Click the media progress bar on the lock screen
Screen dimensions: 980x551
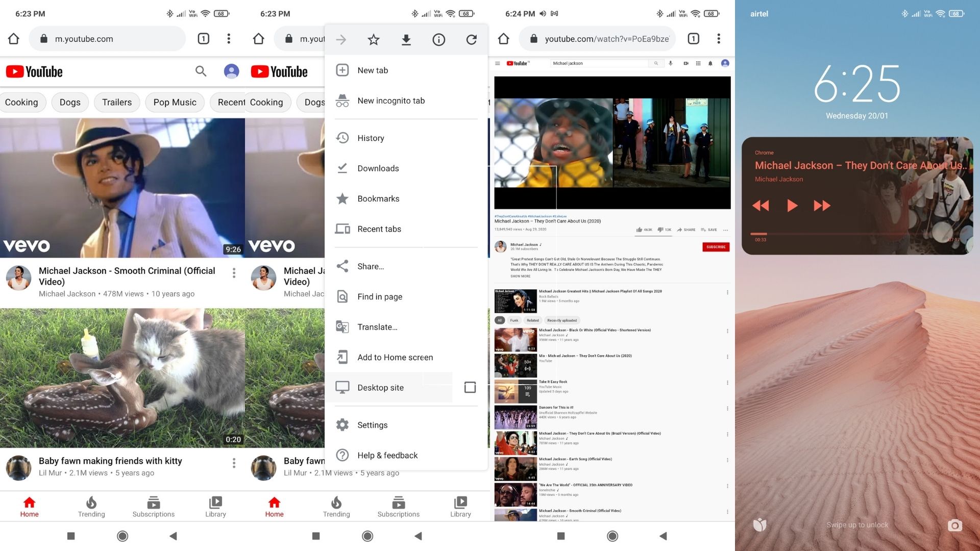click(857, 234)
